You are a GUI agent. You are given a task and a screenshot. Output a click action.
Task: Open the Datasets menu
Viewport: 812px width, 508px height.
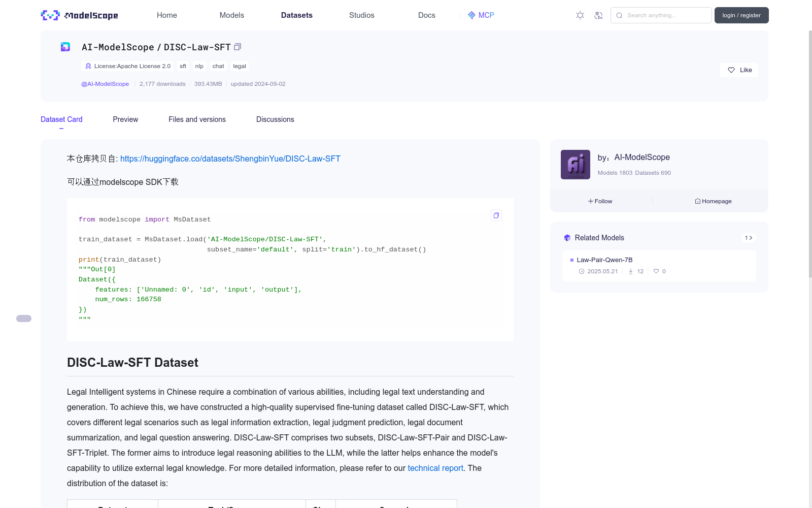point(297,15)
